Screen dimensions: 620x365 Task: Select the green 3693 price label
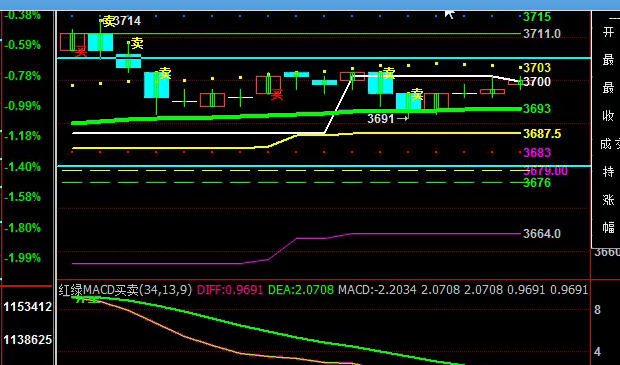(537, 108)
